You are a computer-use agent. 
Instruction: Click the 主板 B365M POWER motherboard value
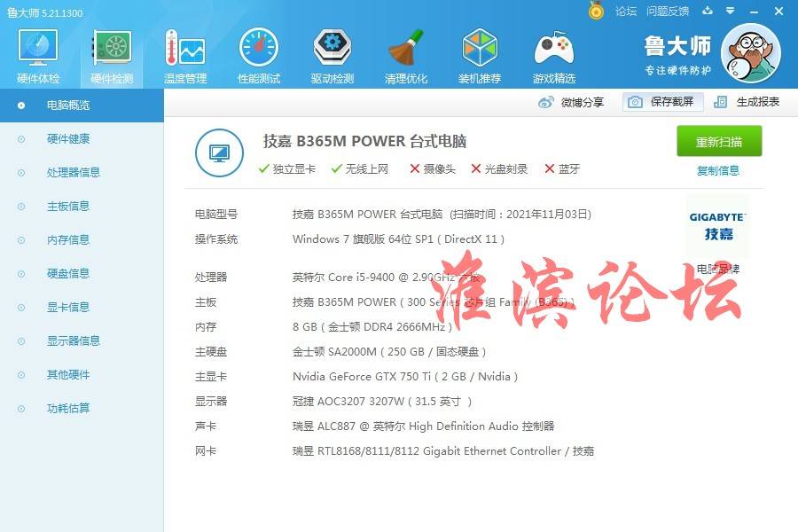434,302
